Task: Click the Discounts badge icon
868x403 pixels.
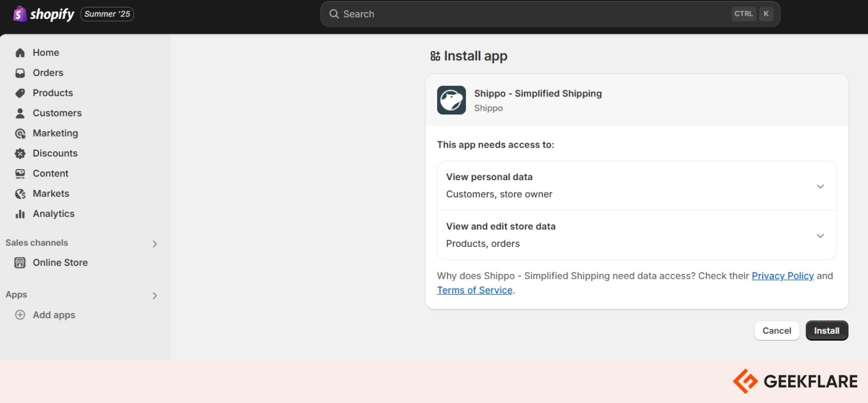Action: pos(20,153)
